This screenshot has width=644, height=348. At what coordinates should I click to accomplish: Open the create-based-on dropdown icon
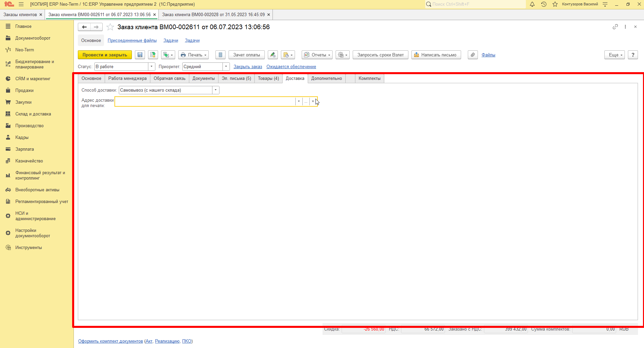[168, 55]
